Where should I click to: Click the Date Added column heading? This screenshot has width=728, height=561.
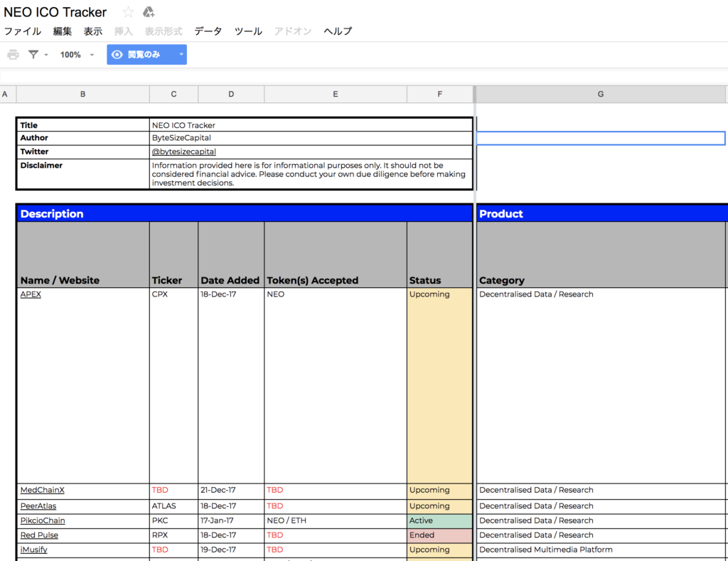point(231,255)
